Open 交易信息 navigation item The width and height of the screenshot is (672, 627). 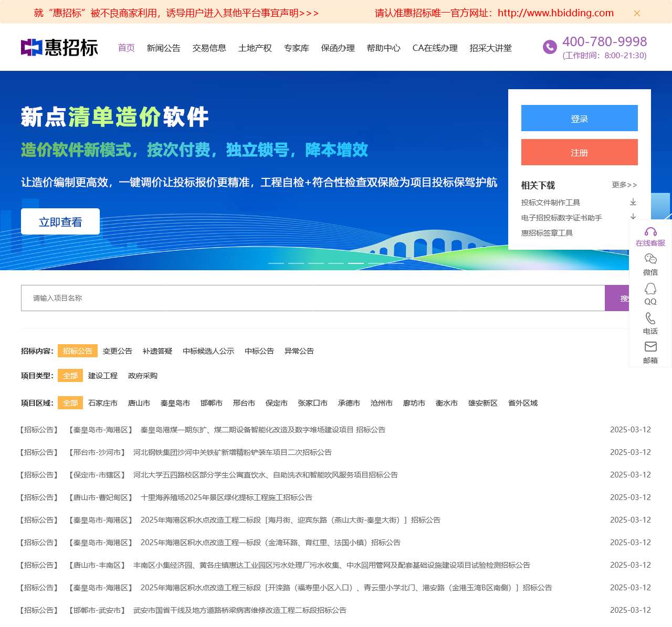pyautogui.click(x=209, y=48)
